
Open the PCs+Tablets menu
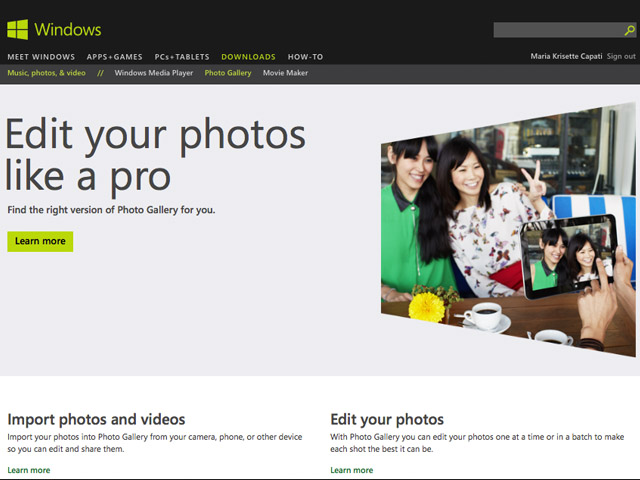182,57
